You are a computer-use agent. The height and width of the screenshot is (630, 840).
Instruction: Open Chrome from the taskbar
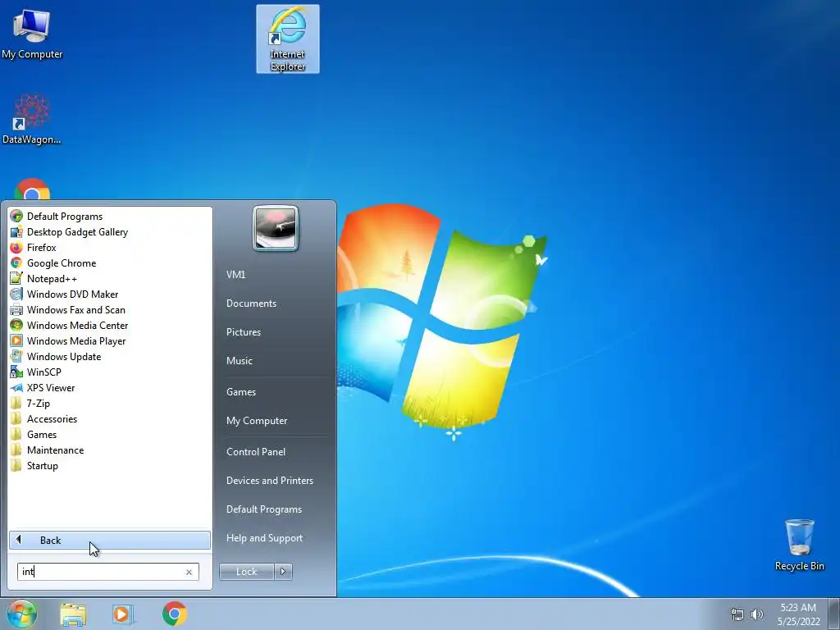click(175, 614)
